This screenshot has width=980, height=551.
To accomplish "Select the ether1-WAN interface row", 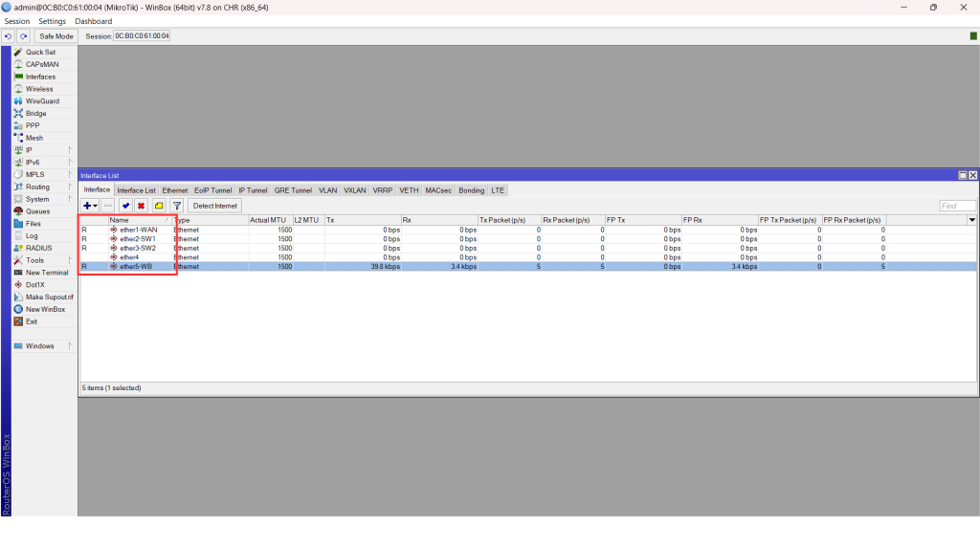I will pos(138,230).
